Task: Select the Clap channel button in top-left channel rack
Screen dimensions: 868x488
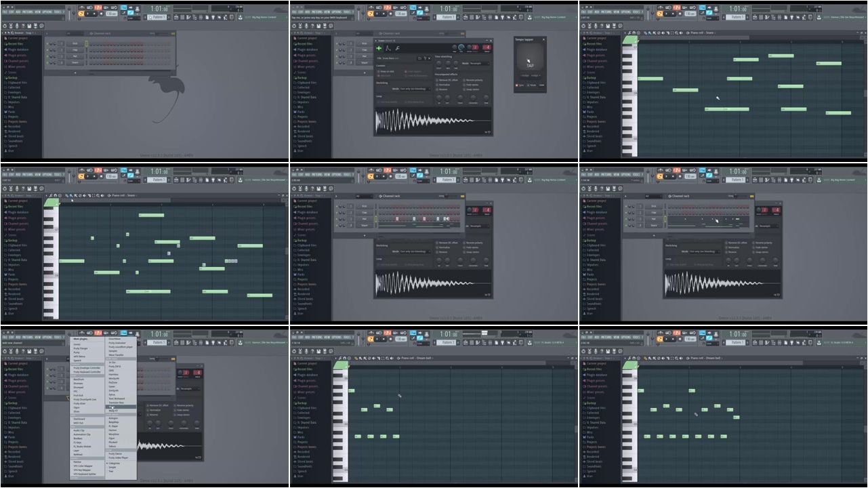Action: [75, 50]
